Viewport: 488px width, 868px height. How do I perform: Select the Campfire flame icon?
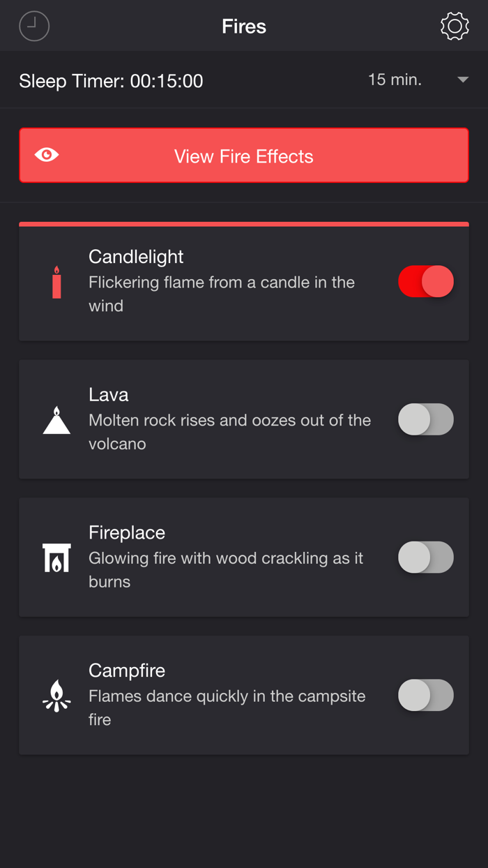click(x=56, y=695)
